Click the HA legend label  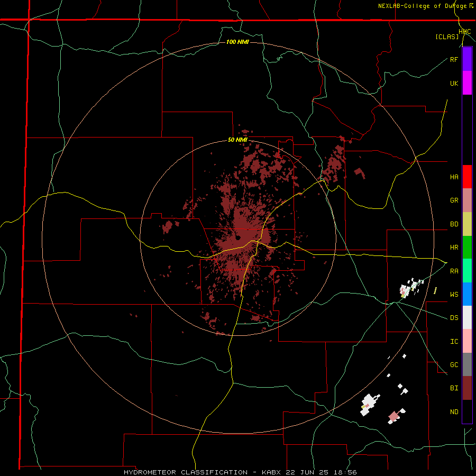454,177
